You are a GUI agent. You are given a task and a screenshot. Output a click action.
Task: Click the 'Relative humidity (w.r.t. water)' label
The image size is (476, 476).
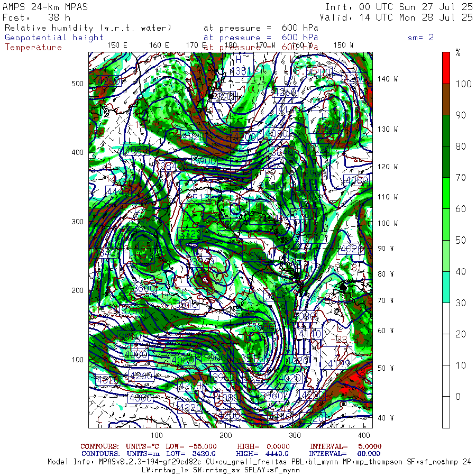(88, 28)
